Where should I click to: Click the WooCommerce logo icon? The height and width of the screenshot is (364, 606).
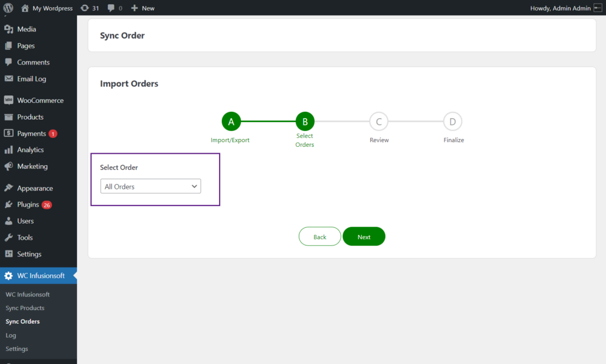pos(8,100)
